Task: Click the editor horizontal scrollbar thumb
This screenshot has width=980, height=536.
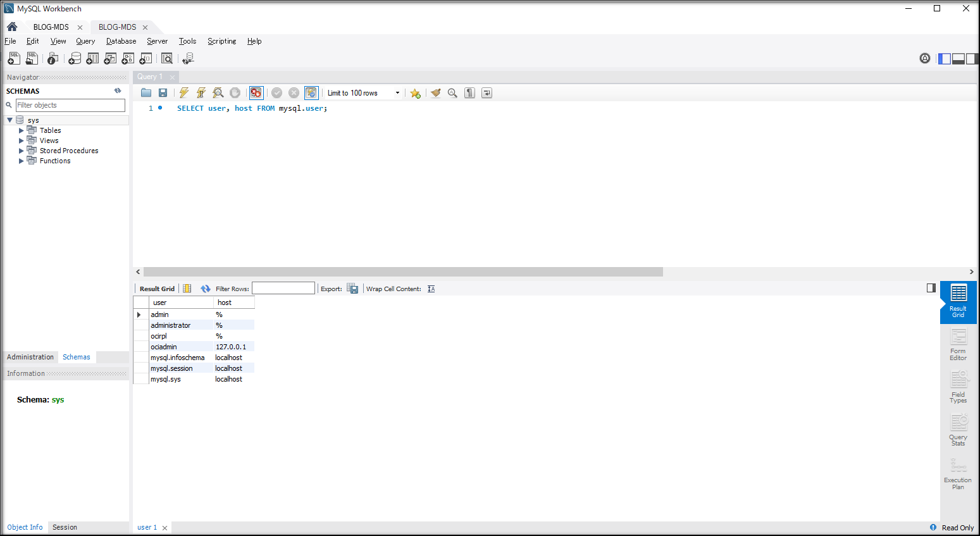Action: click(x=403, y=271)
